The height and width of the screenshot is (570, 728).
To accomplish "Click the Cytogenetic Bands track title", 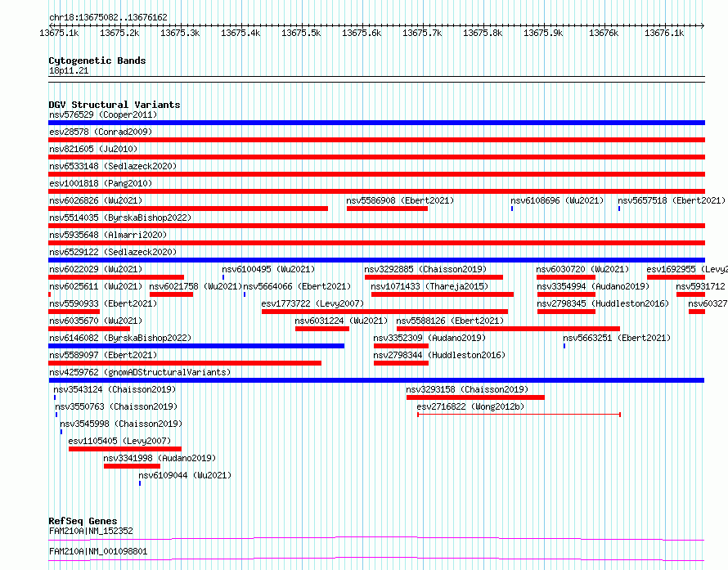I will (x=97, y=61).
